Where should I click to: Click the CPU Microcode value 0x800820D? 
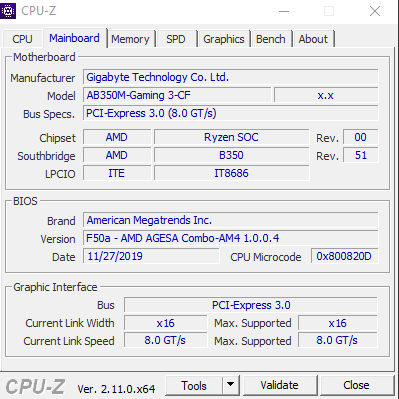point(345,256)
